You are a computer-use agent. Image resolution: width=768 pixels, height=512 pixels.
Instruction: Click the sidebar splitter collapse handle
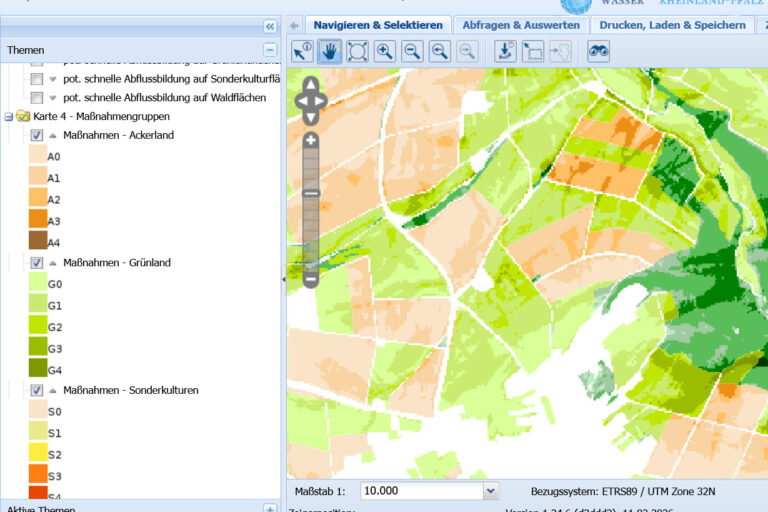pos(283,279)
